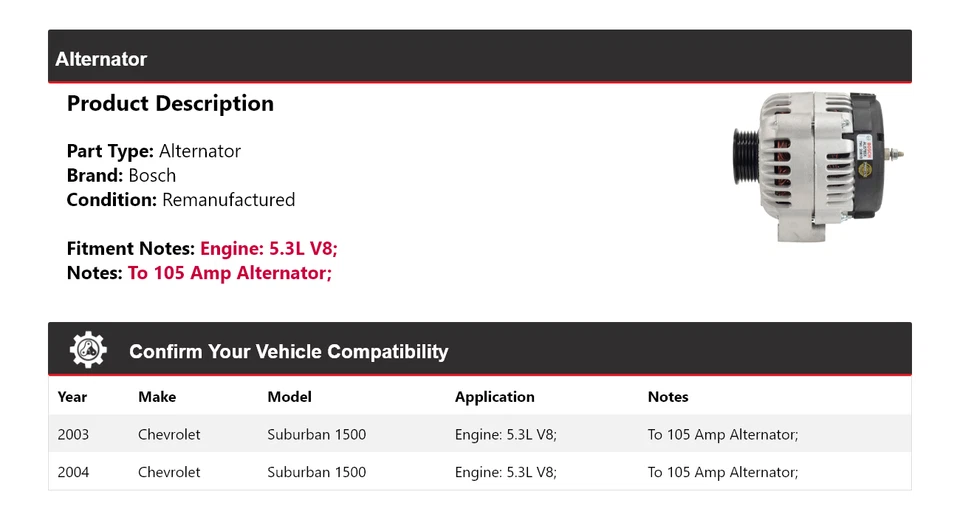Click the Part Type: Alternator line
The image size is (960, 520).
(x=153, y=152)
